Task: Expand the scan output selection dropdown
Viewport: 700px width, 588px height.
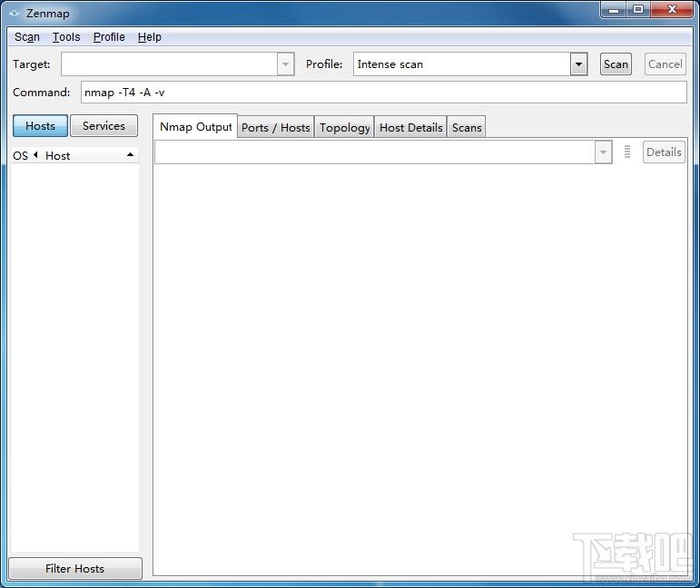Action: [x=603, y=152]
